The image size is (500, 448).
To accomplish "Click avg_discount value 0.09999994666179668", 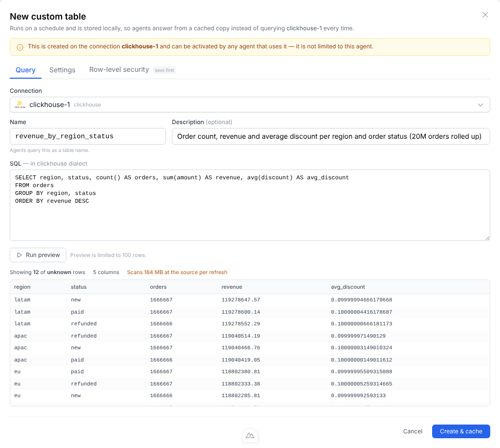I will [x=361, y=299].
